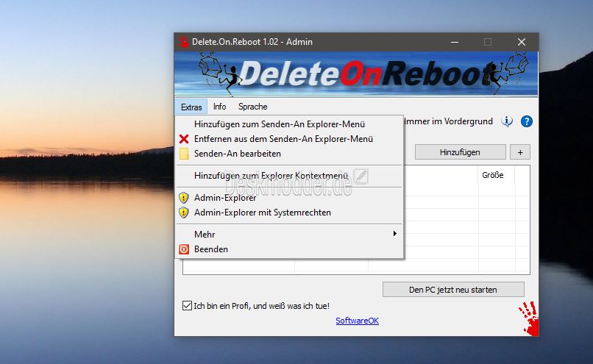Close the Delete.On.Reboot window

tap(522, 42)
